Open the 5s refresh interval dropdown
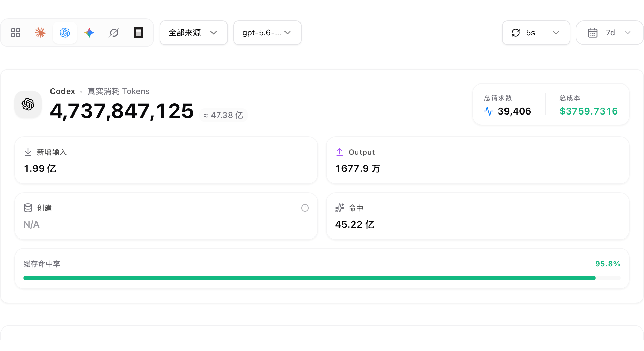 tap(536, 33)
